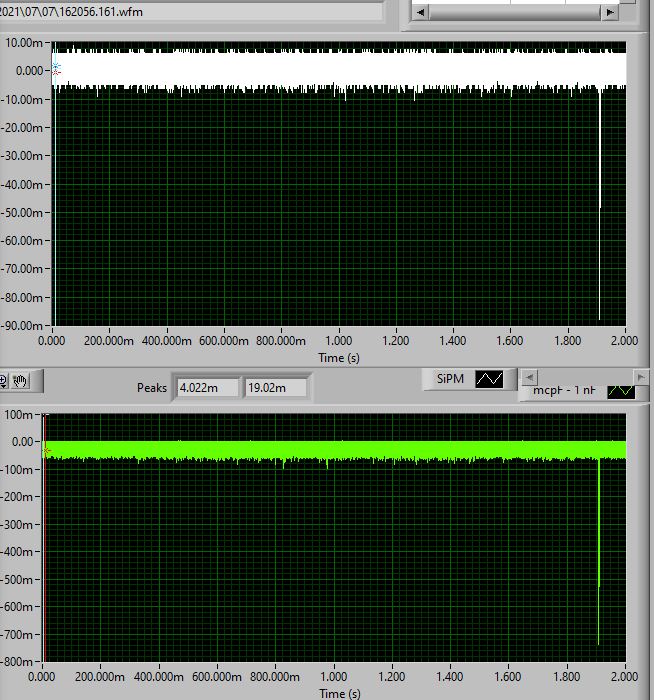The image size is (654, 700).
Task: Click the lower graph Time (s) axis title
Action: [340, 693]
